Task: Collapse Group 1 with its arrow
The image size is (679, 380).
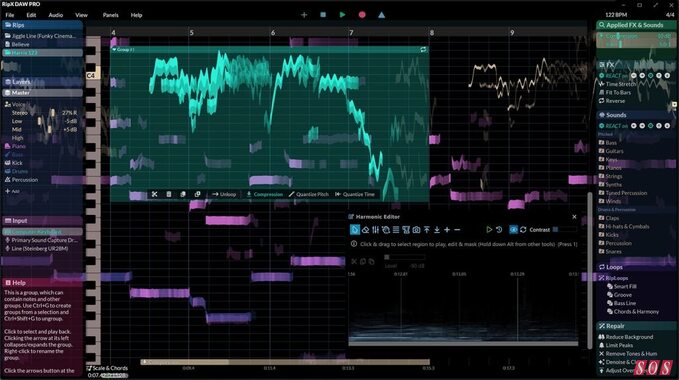Action: click(x=114, y=50)
